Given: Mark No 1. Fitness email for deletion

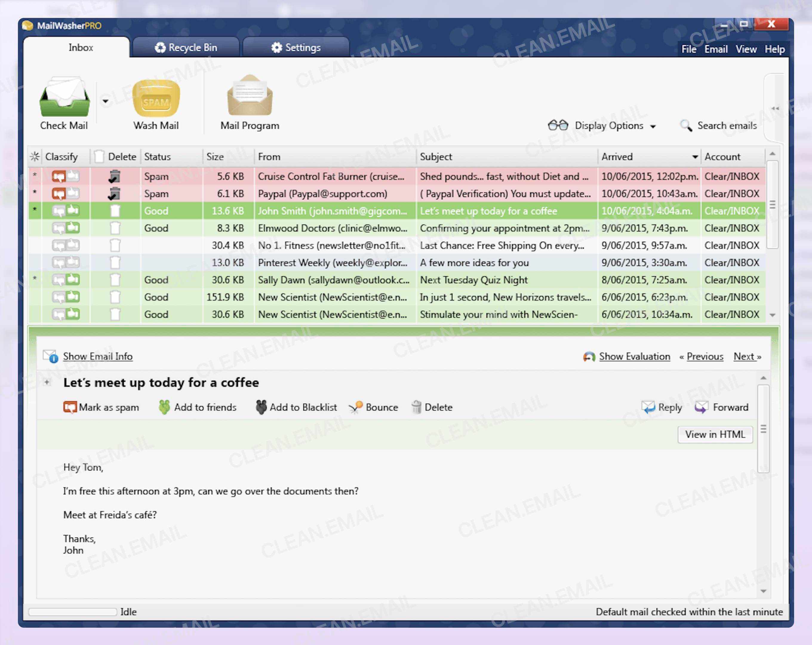Looking at the screenshot, I should [x=115, y=245].
